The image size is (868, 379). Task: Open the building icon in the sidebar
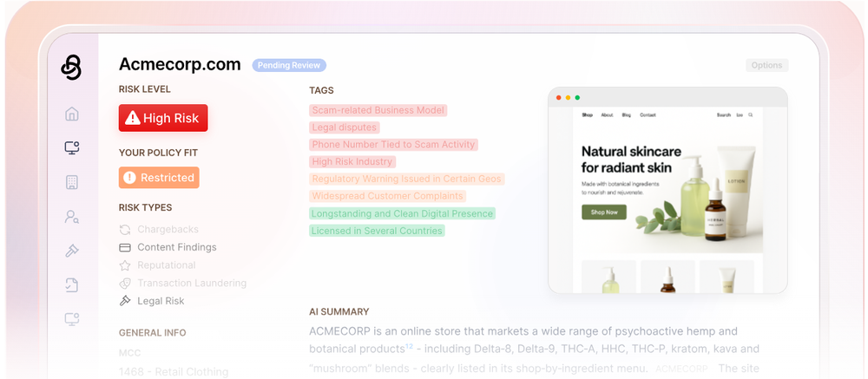coord(72,183)
